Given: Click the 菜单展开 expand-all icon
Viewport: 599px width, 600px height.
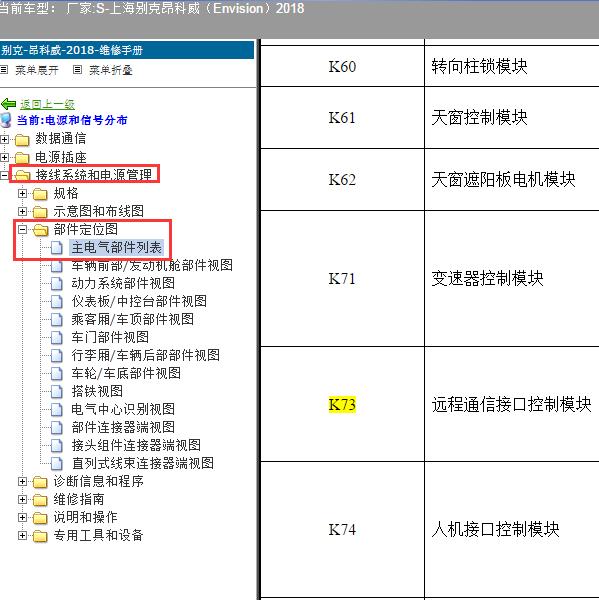Looking at the screenshot, I should tap(4, 70).
